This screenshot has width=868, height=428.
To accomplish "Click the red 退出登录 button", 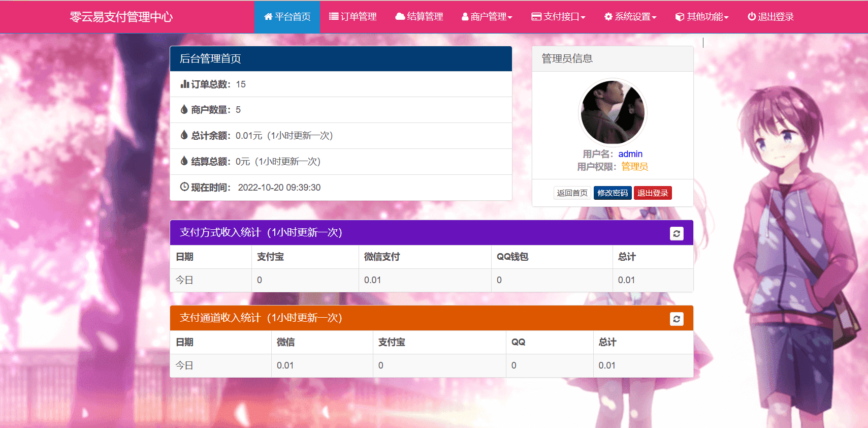I will pos(653,193).
